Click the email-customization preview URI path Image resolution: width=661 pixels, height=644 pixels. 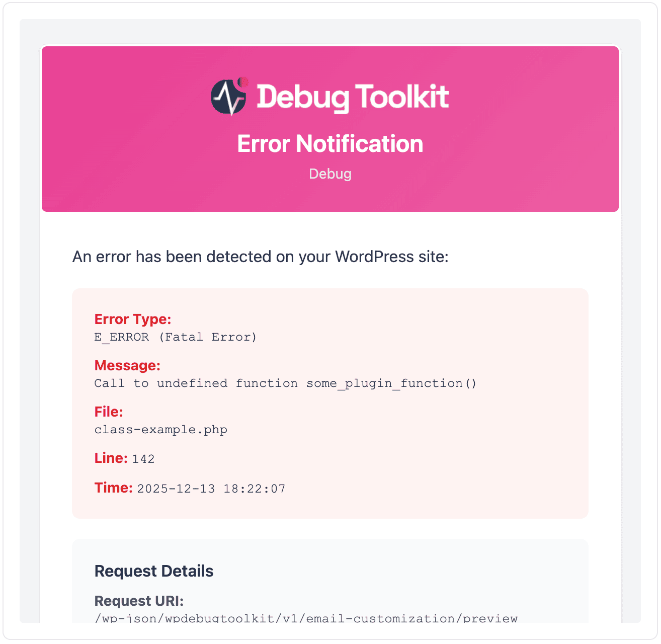pos(306,618)
